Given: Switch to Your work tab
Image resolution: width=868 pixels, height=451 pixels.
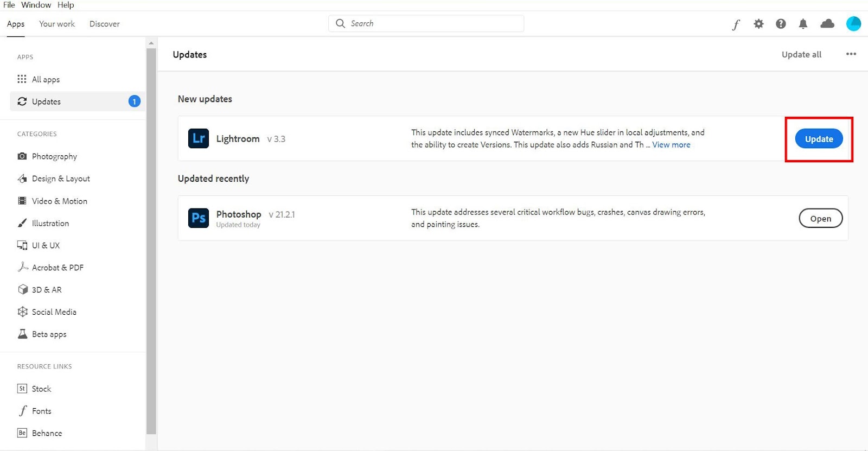Looking at the screenshot, I should (x=57, y=24).
